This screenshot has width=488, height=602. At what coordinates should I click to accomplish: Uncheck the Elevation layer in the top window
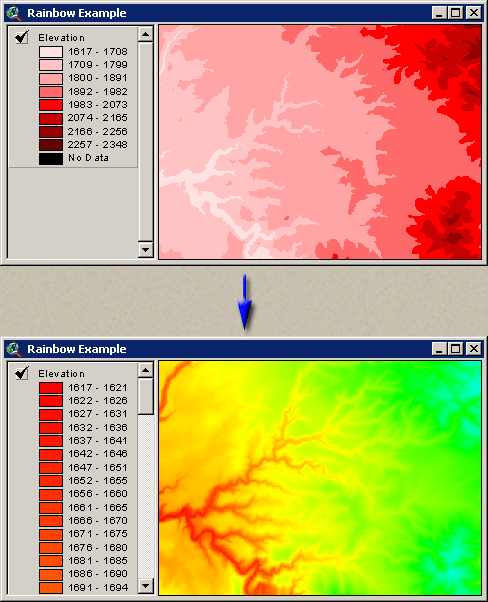click(x=22, y=37)
